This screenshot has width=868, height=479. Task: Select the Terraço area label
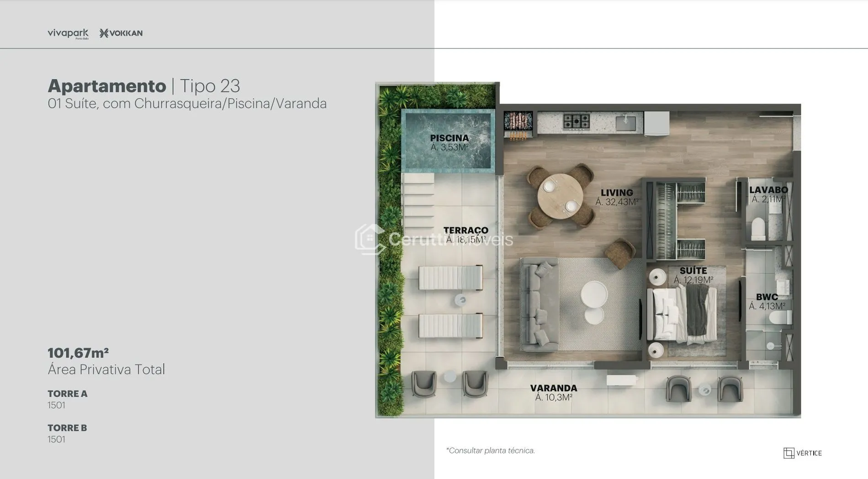pyautogui.click(x=466, y=234)
